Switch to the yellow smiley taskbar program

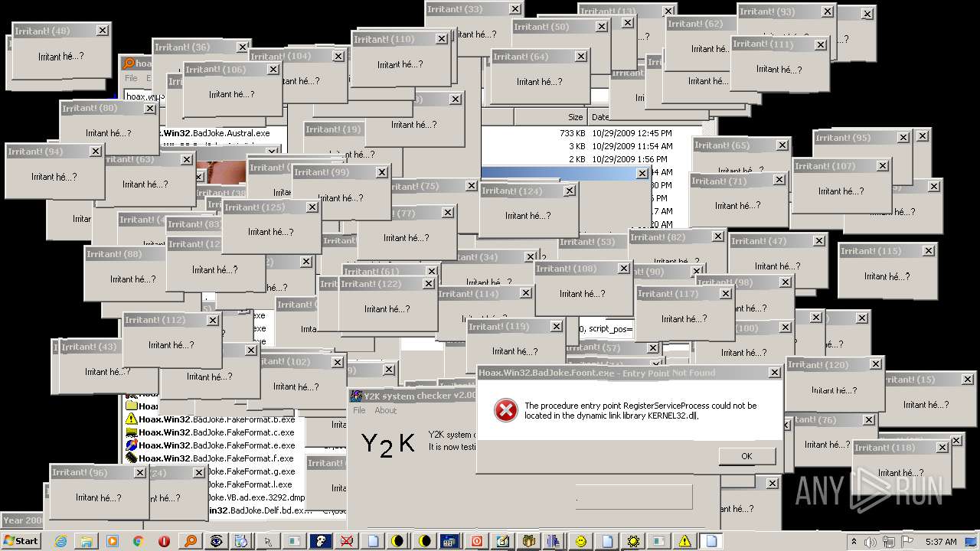tap(581, 541)
